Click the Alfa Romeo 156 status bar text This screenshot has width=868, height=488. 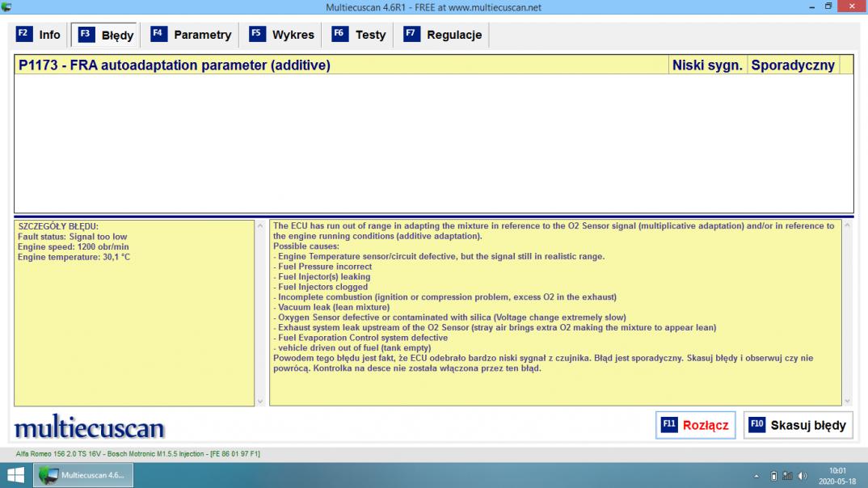tap(138, 454)
